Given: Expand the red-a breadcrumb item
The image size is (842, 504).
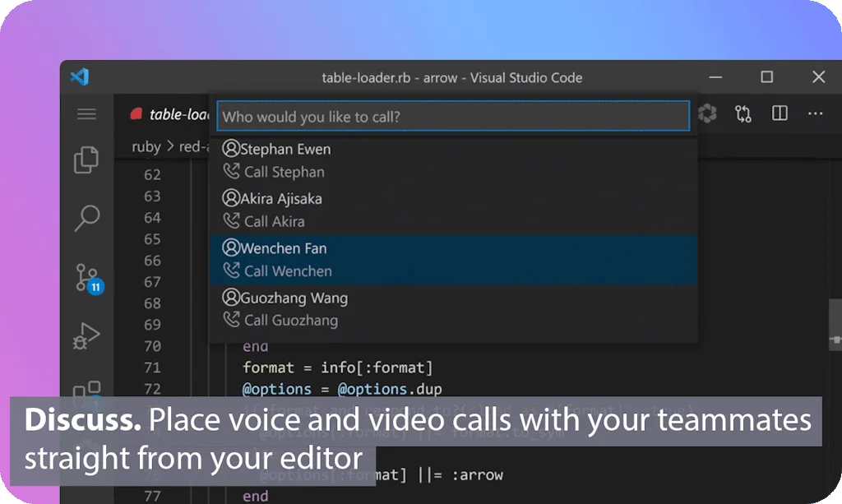Looking at the screenshot, I should [192, 146].
